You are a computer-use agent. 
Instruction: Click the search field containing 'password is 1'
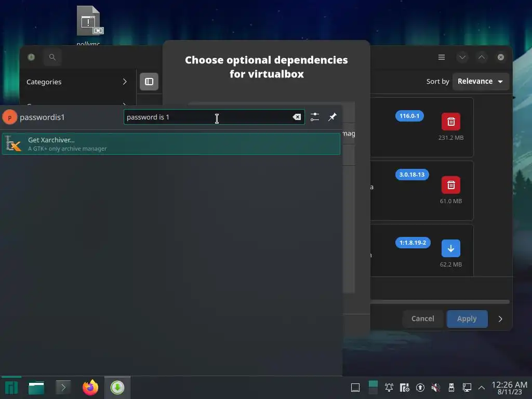coord(214,117)
